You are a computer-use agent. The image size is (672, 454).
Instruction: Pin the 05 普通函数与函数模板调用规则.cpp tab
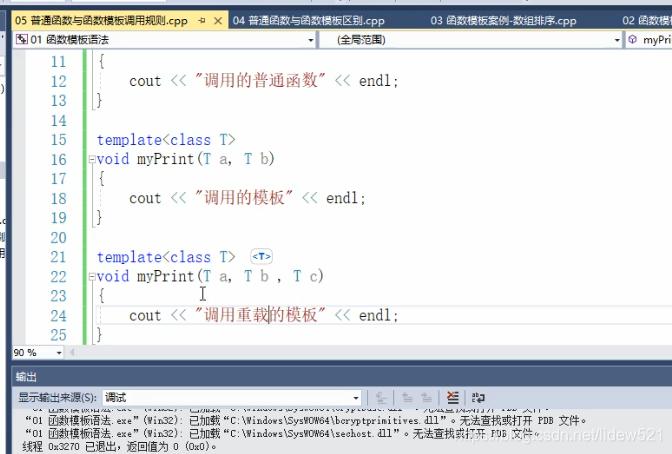202,20
